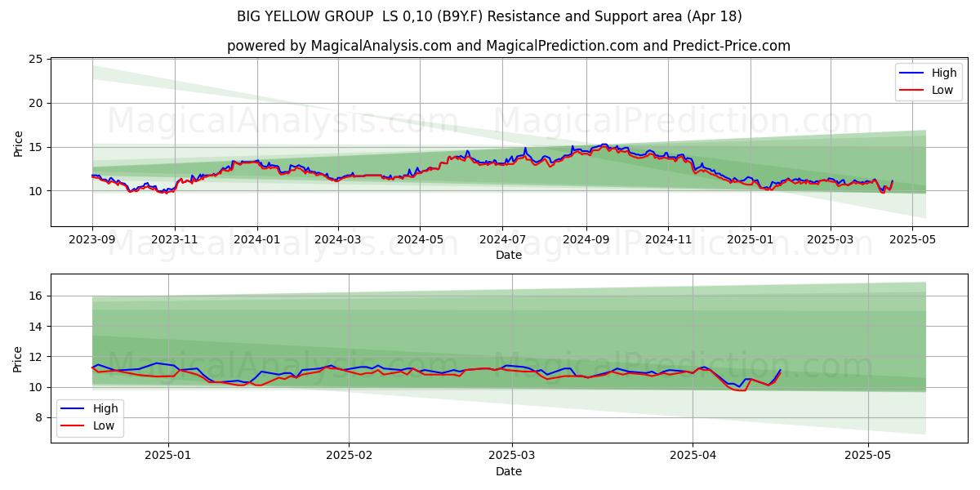Click the y-axis tick '15' on the top chart
This screenshot has height=490, width=980.
(36, 147)
